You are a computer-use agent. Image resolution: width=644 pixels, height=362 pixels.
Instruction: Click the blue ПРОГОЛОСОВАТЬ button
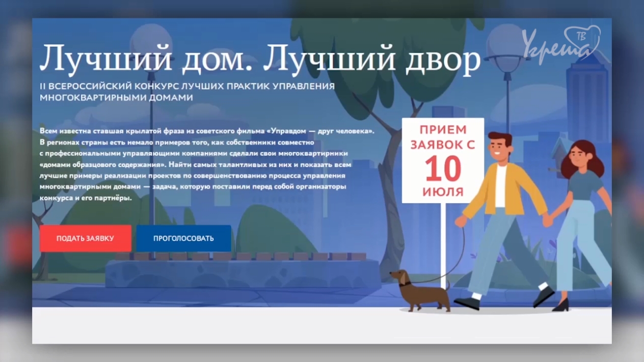[183, 238]
